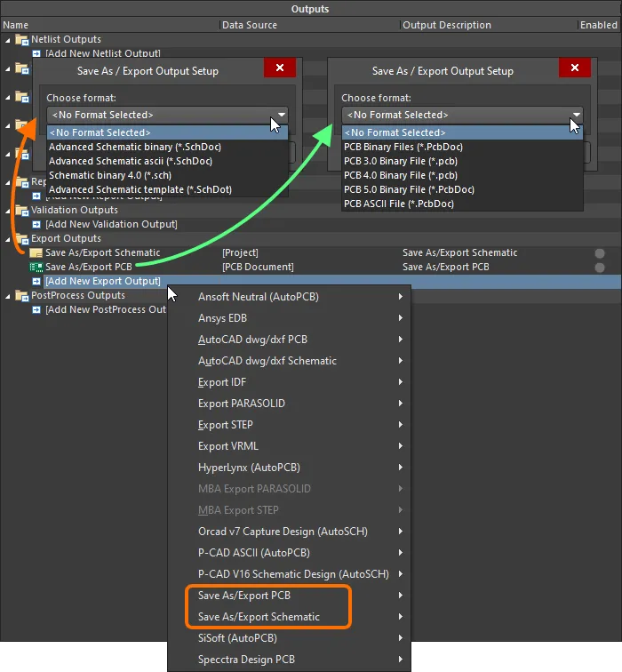Select Advanced Schematic template (*.SchDot) format
The height and width of the screenshot is (672, 622).
167,189
